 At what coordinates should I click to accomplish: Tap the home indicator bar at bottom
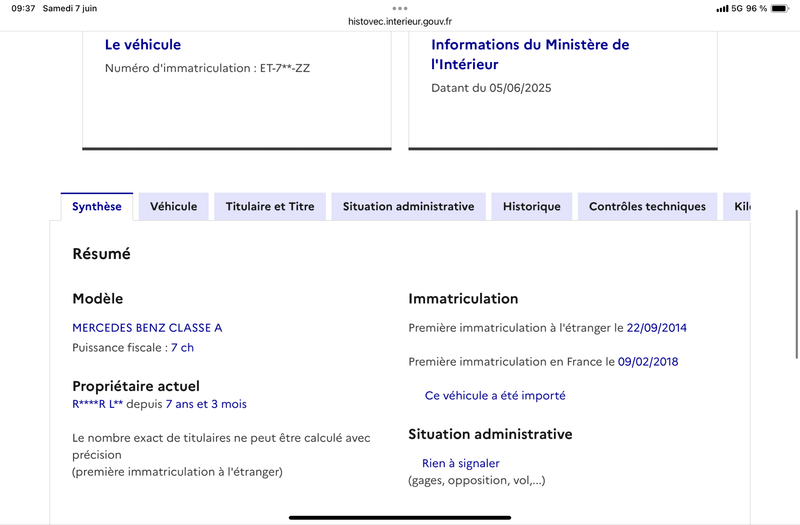tap(400, 517)
